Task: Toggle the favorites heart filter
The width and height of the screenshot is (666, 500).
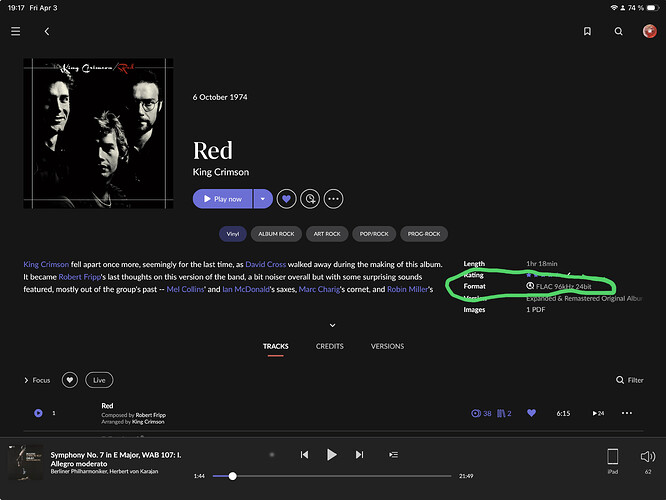Action: (x=70, y=380)
